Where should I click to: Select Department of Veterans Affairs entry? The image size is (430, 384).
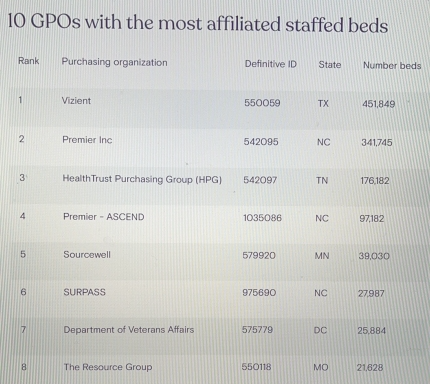click(129, 330)
